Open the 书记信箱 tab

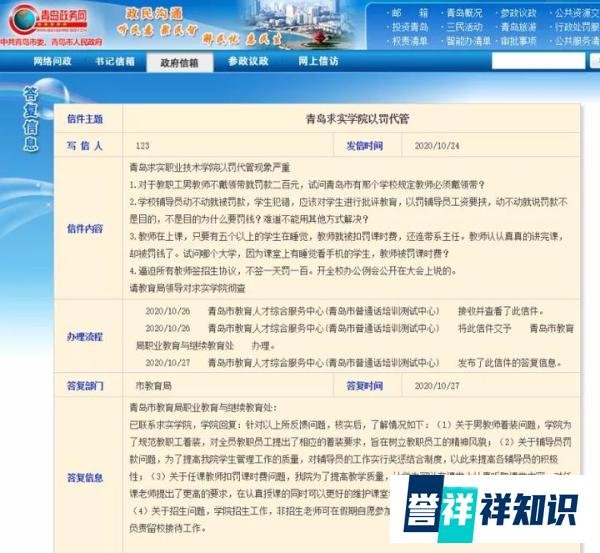click(x=115, y=61)
